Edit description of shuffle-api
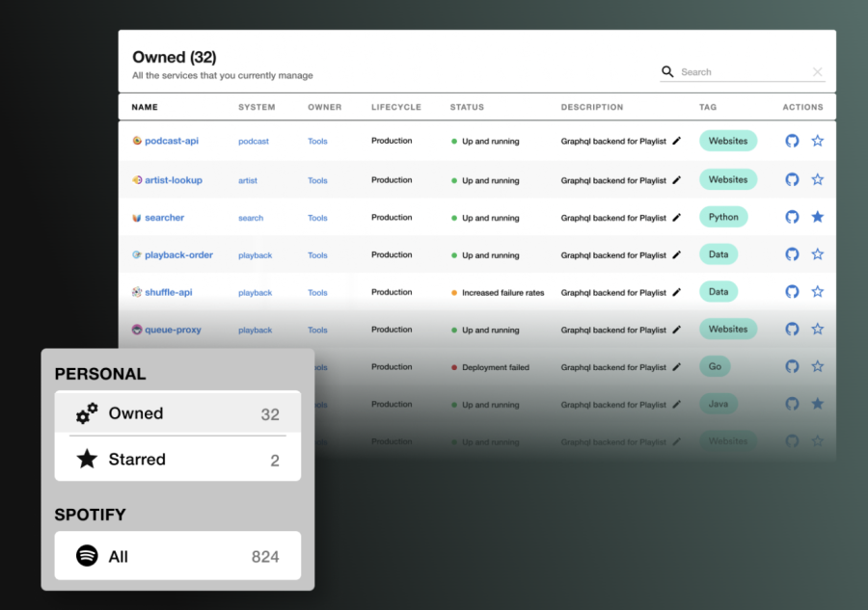868x610 pixels. pos(676,292)
